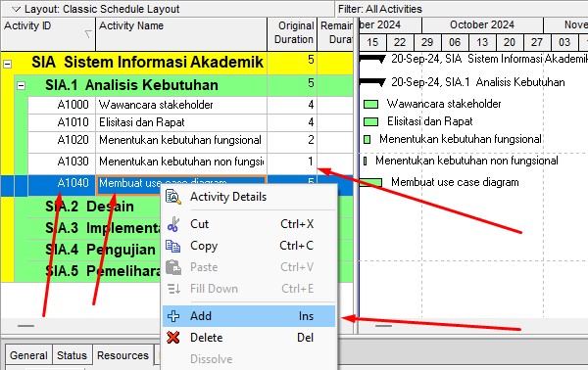Click week 13 in the timescale
Image resolution: width=588 pixels, height=370 pixels.
pos(482,42)
